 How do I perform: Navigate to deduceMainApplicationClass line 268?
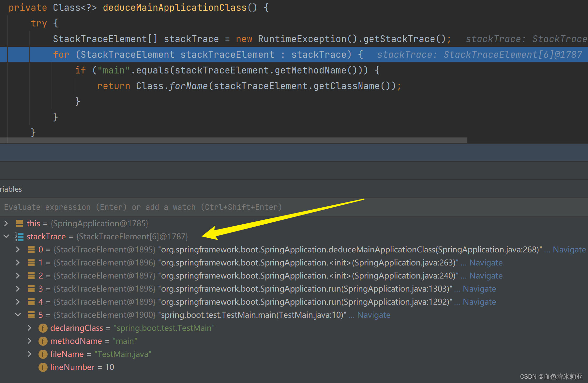(x=569, y=249)
